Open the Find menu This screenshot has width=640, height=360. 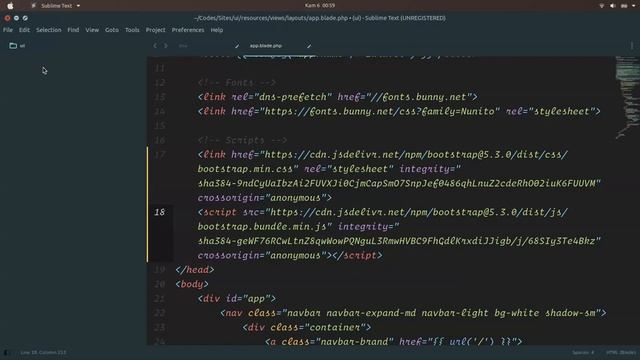73,30
